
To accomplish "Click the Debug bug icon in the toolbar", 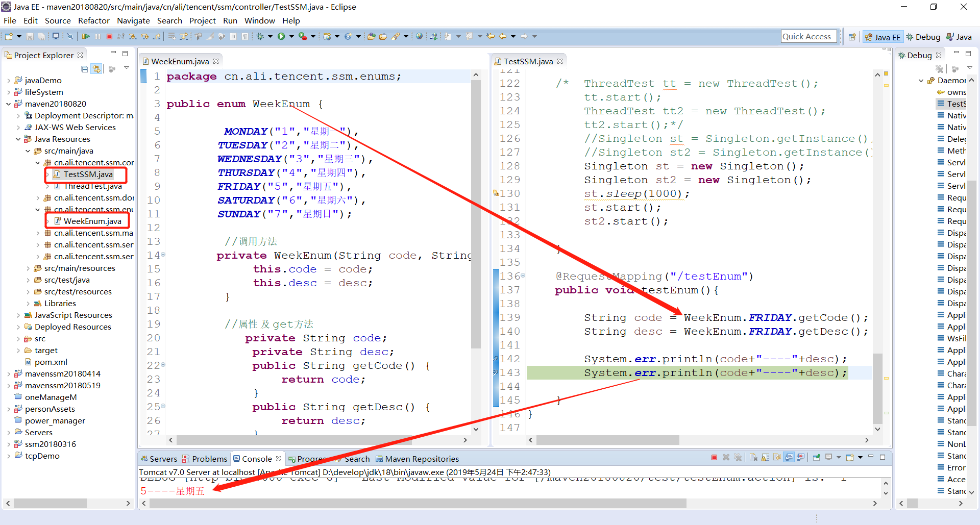I will (259, 36).
